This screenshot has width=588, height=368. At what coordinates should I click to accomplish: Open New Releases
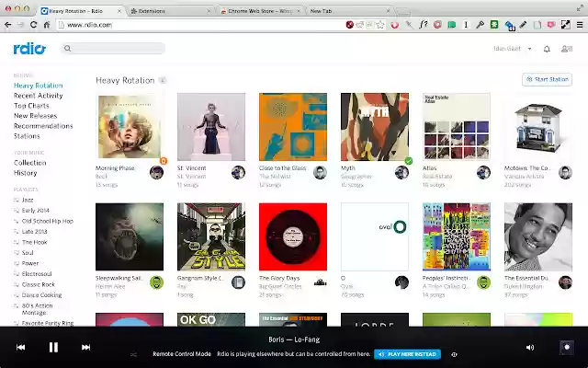35,116
